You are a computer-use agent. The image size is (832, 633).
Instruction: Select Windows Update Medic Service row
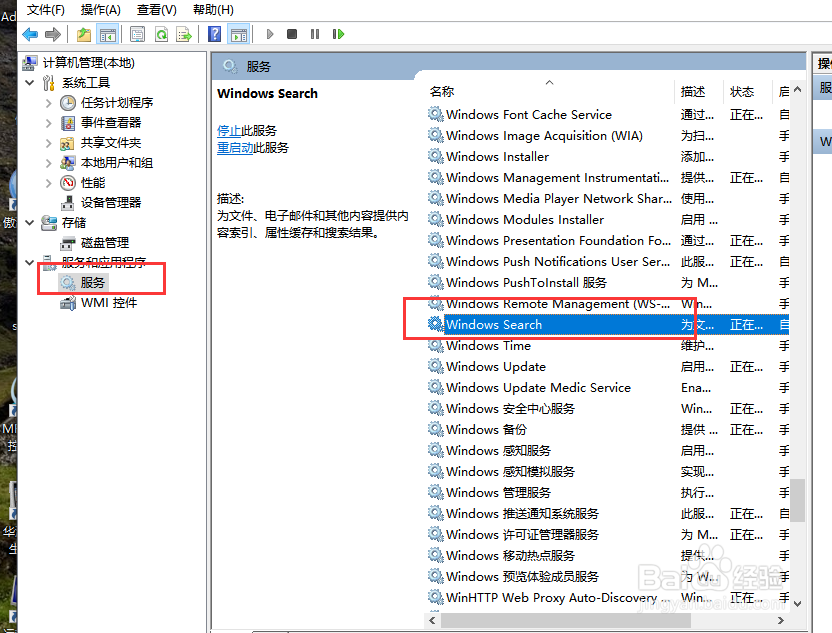coord(608,388)
